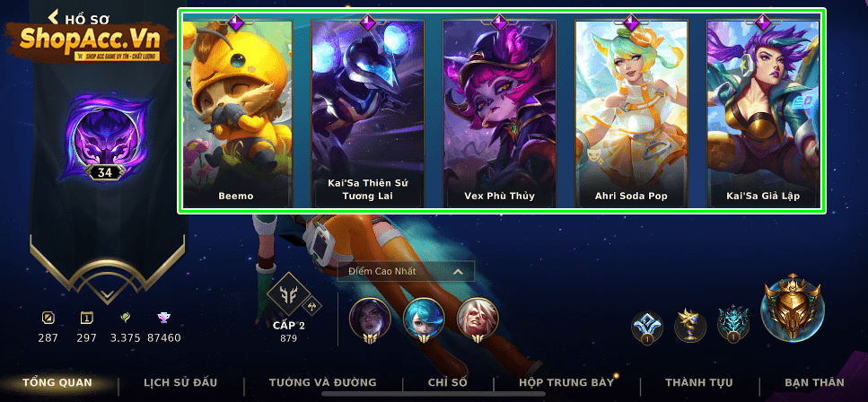Select the gold ranked helmet emblem

793,307
